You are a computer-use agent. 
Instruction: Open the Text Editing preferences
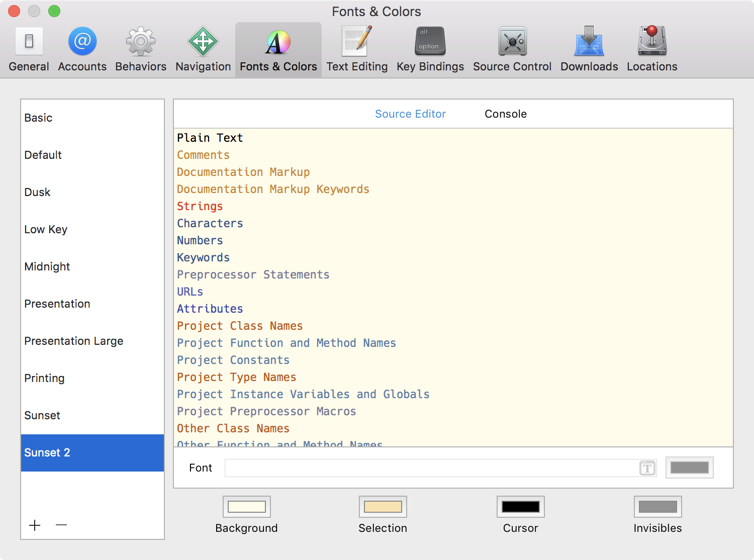click(357, 49)
